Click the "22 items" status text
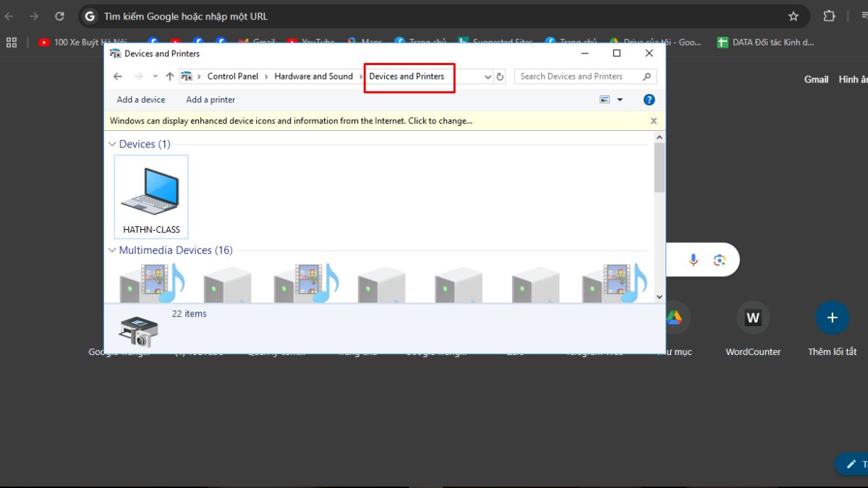The height and width of the screenshot is (488, 868). (189, 314)
